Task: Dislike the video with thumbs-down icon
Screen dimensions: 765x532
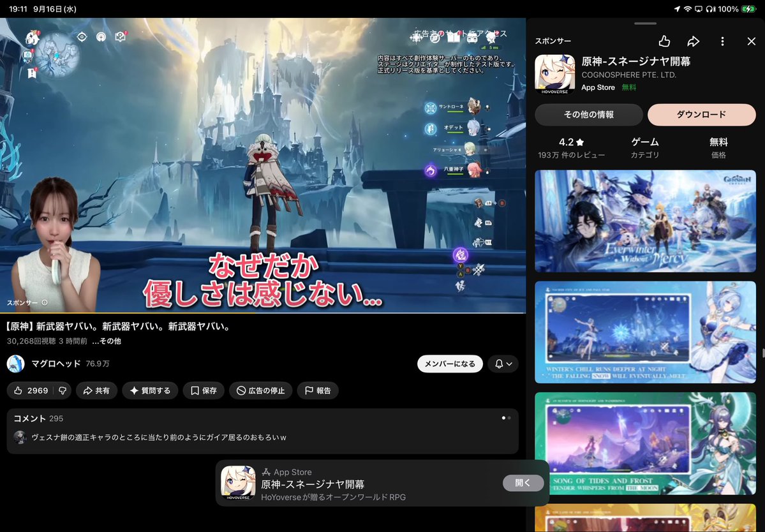Action: point(63,390)
